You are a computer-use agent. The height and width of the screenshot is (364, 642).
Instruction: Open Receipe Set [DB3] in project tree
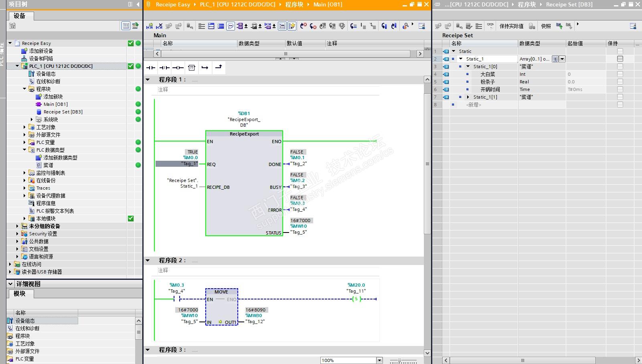(63, 112)
